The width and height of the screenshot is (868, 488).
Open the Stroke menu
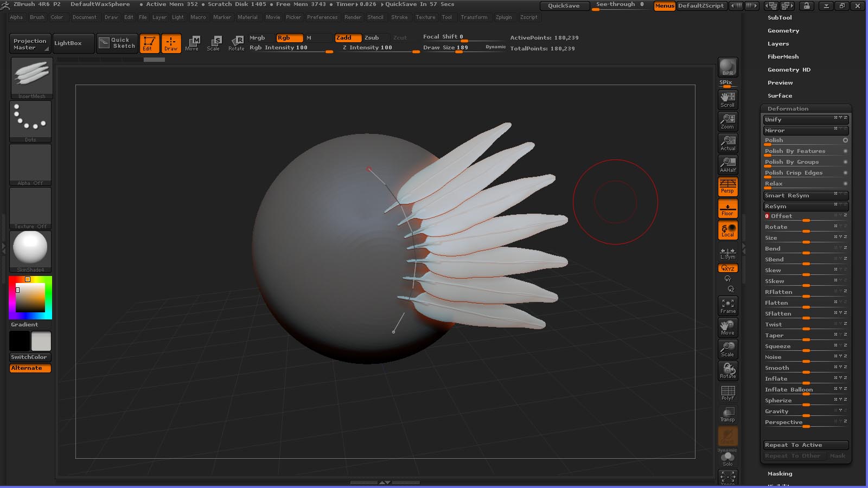(x=399, y=17)
